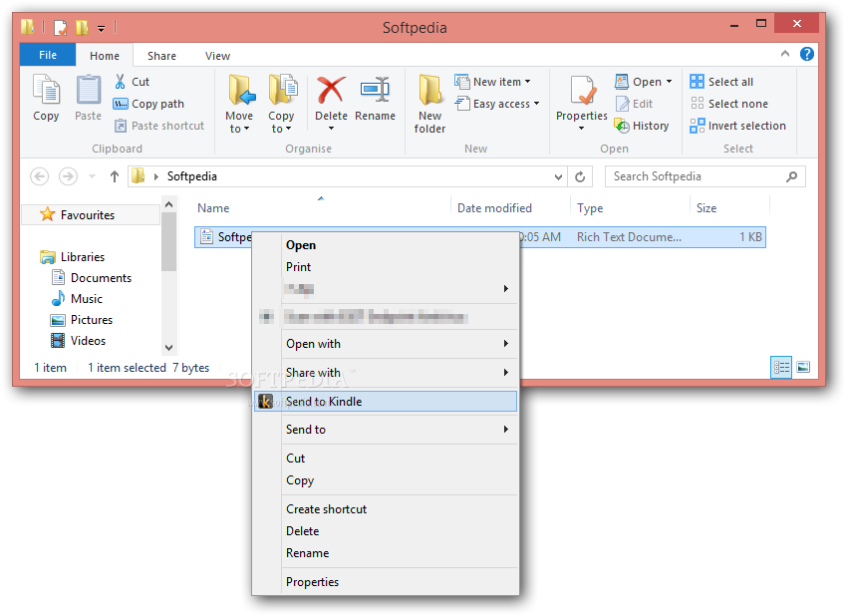This screenshot has width=846, height=616.
Task: Collapse the ribbon with the chevron
Action: 785,54
